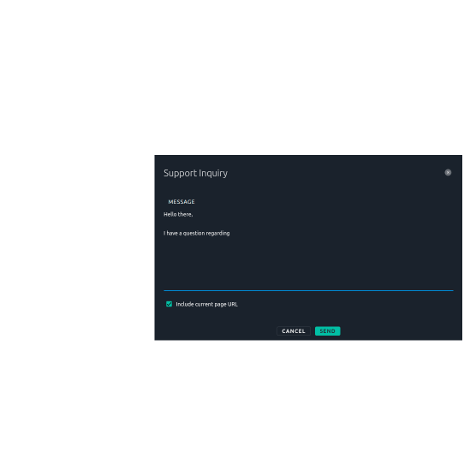
Task: Close the Support Inquiry dialog
Action: point(448,172)
